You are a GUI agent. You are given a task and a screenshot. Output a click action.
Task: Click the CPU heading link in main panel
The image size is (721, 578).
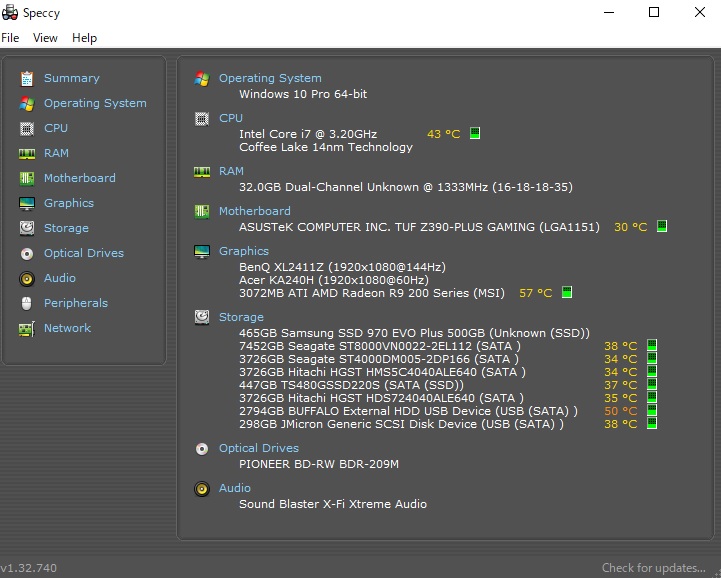230,118
